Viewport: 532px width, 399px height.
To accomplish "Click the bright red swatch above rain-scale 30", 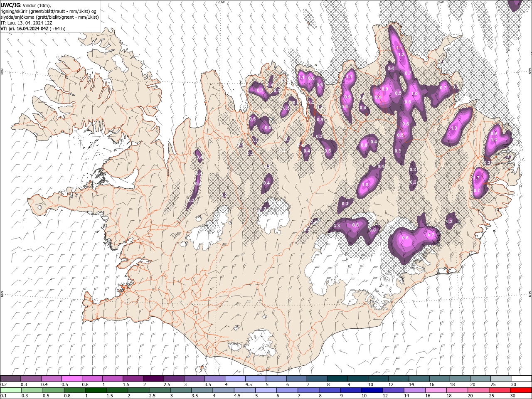I will click(x=521, y=390).
